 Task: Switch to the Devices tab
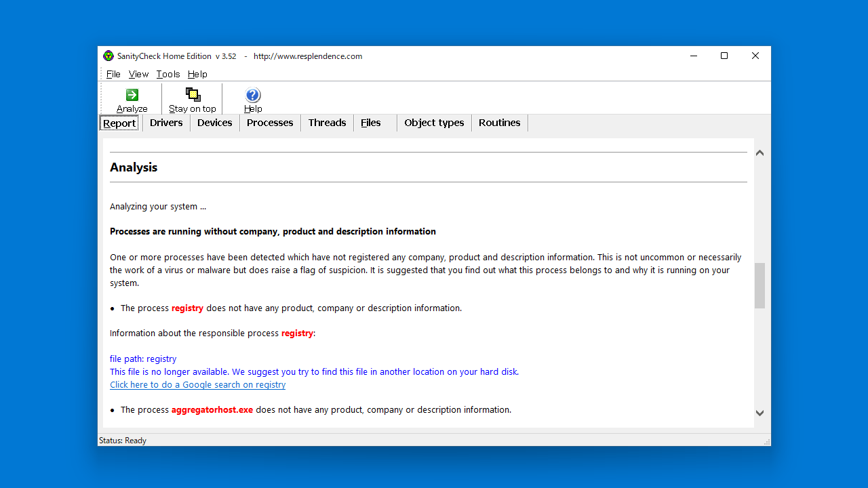215,123
